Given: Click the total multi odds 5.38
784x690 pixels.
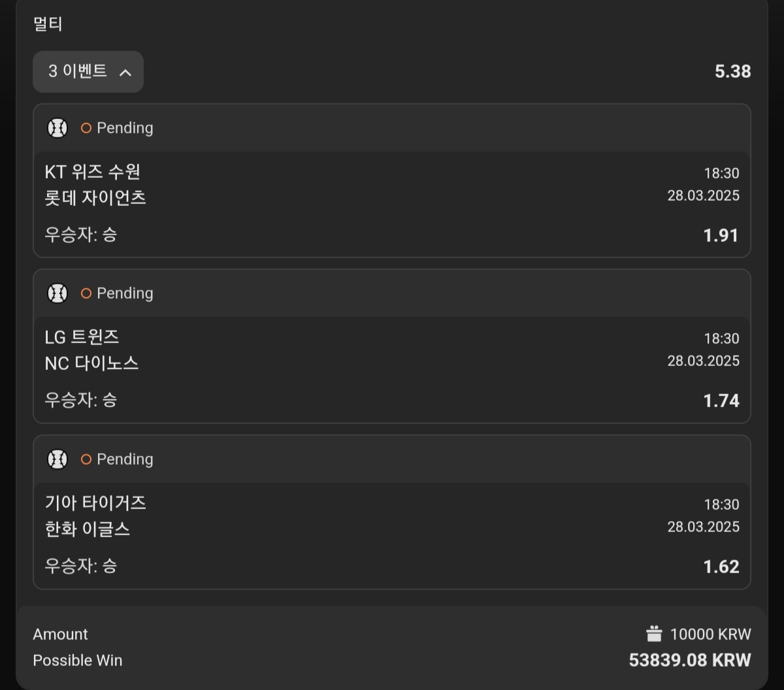Looking at the screenshot, I should tap(733, 71).
